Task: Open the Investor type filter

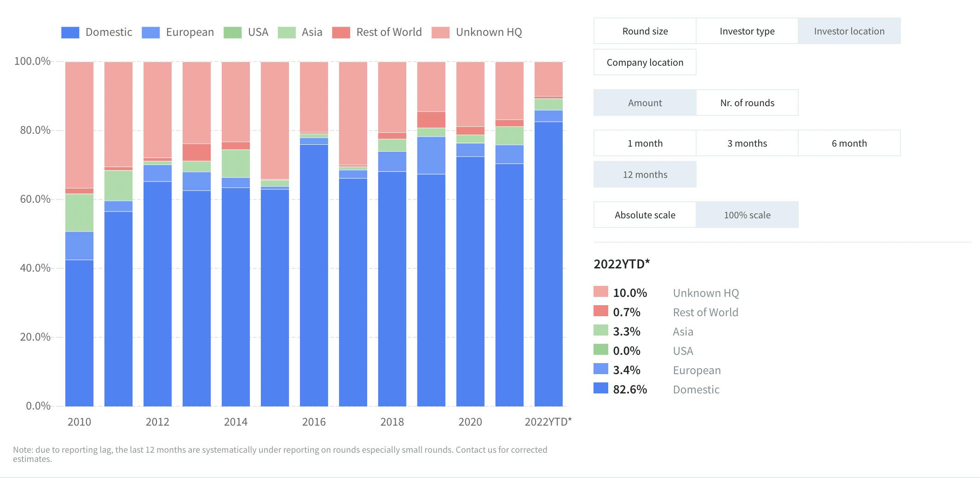Action: (x=747, y=31)
